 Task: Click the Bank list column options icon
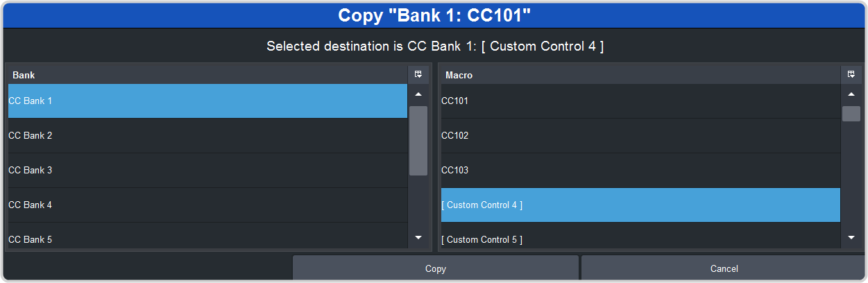(418, 74)
